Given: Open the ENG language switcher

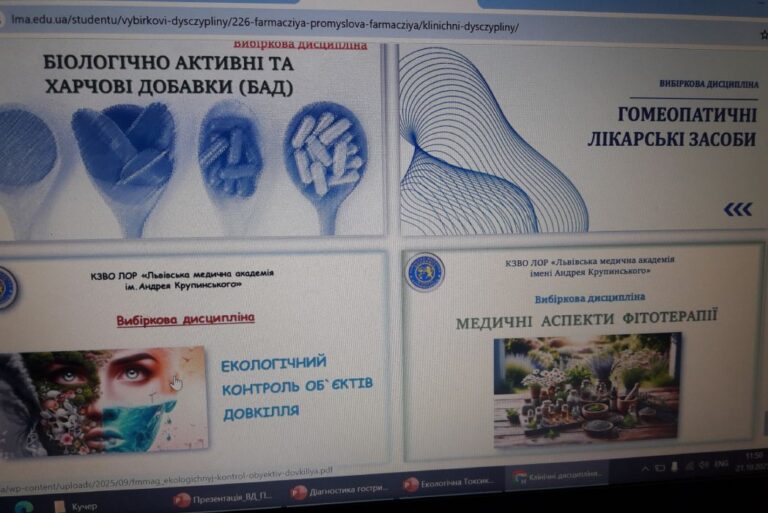Looking at the screenshot, I should pyautogui.click(x=720, y=464).
